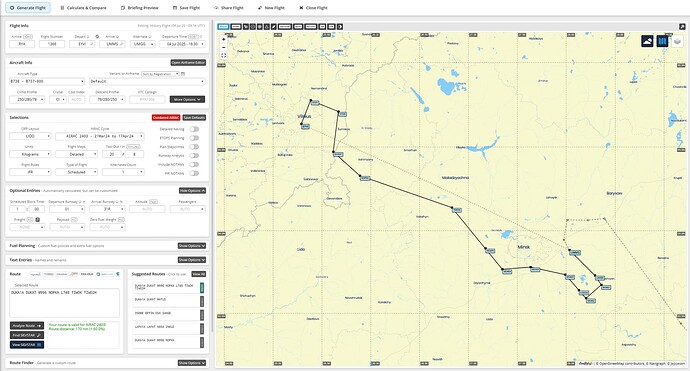Open the Type of Flight dropdown
Screen dimensions: 690x371
tap(77, 172)
